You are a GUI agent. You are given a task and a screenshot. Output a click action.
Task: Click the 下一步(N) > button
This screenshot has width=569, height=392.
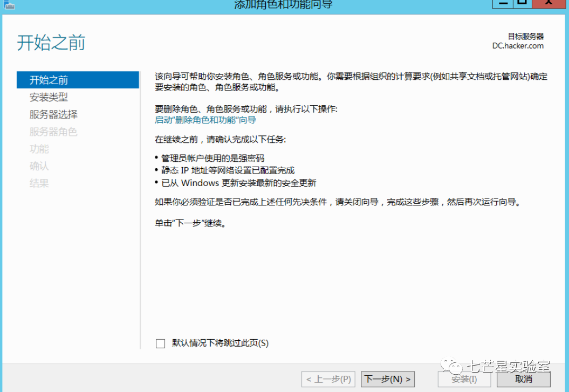(x=388, y=379)
